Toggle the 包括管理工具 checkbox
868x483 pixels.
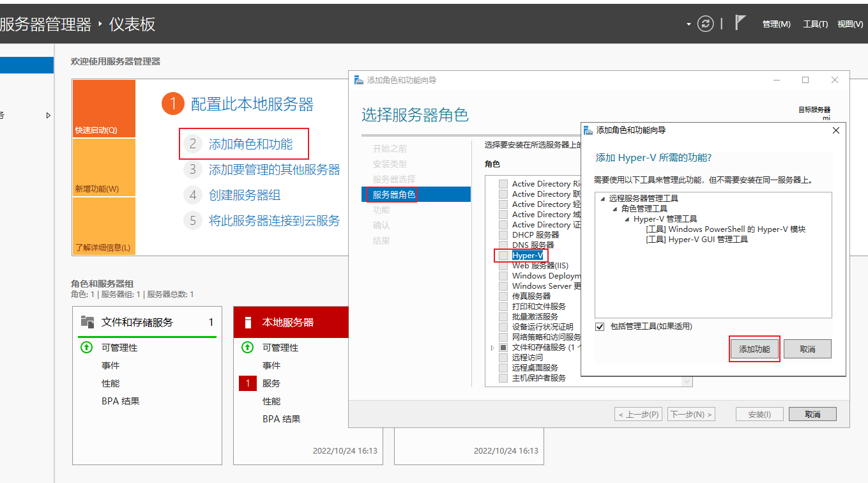tap(600, 326)
